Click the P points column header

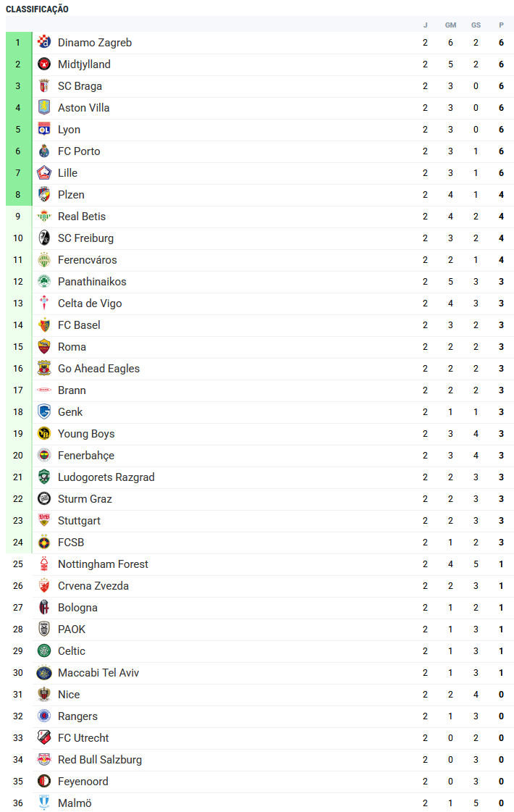[x=501, y=25]
